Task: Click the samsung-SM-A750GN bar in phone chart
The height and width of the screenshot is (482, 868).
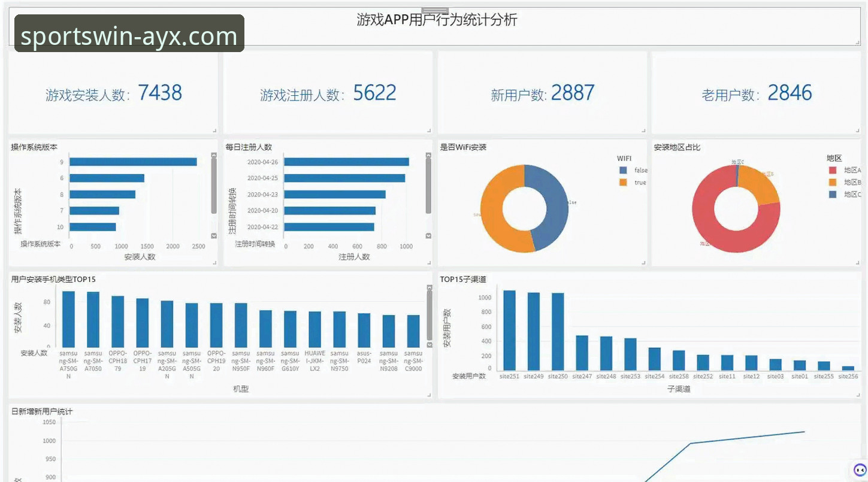Action: (68, 319)
